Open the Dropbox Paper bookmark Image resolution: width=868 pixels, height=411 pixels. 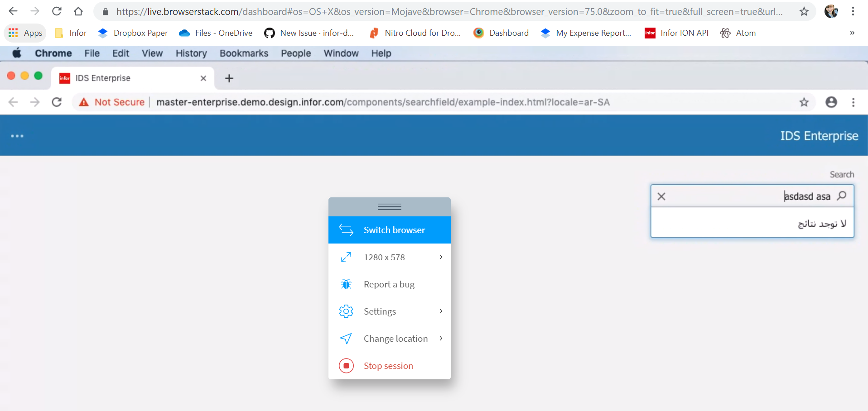pyautogui.click(x=133, y=33)
